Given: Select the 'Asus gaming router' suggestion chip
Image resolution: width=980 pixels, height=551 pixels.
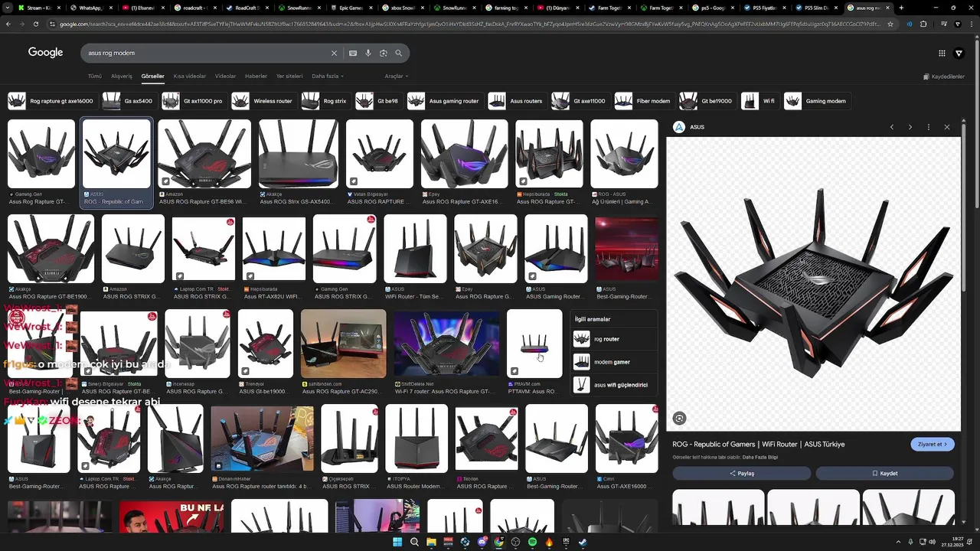Looking at the screenshot, I should point(444,101).
